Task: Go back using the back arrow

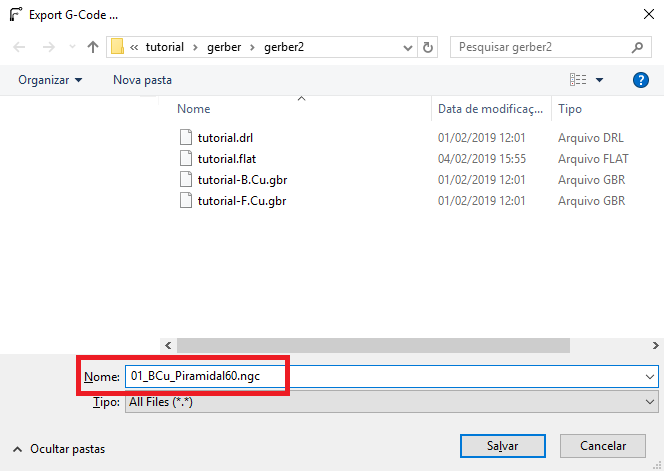Action: pos(19,47)
